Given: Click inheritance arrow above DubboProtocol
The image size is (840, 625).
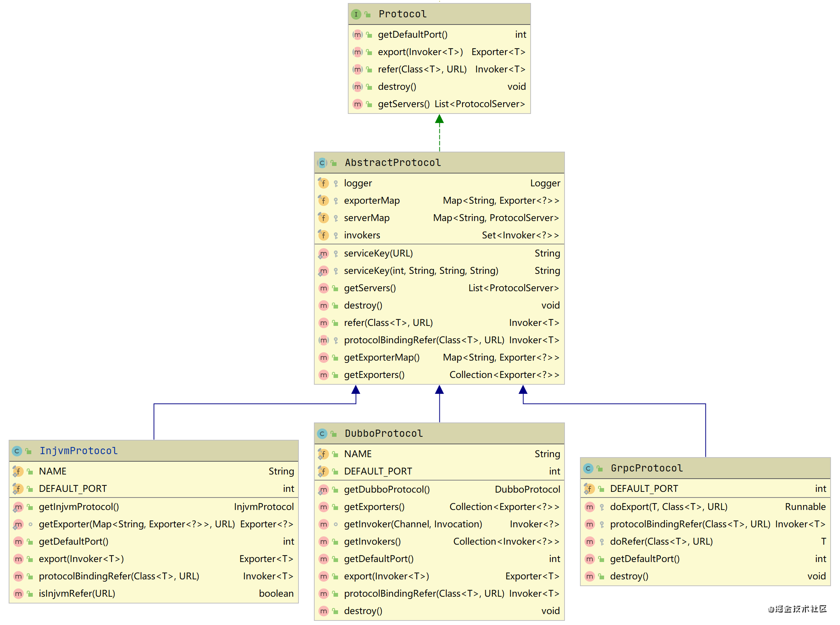Looking at the screenshot, I should (439, 390).
